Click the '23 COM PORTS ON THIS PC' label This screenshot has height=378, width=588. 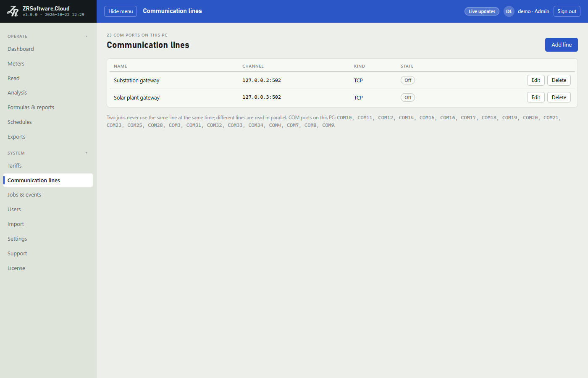137,35
